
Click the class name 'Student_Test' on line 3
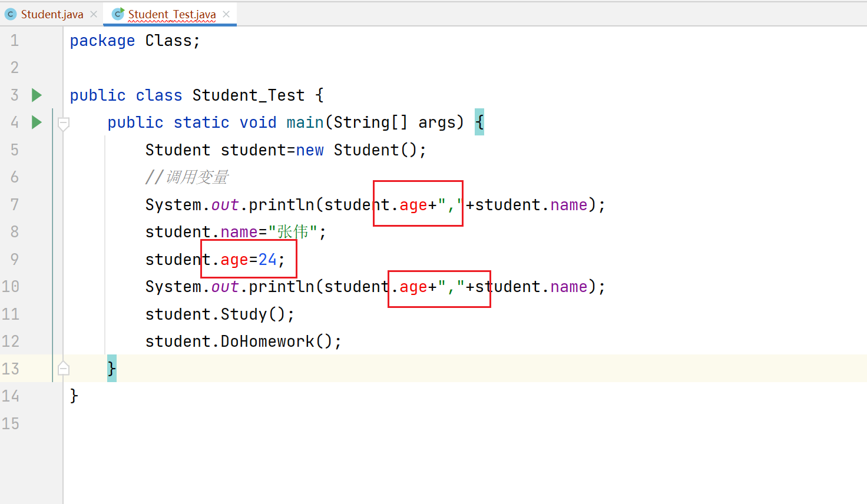click(x=249, y=95)
